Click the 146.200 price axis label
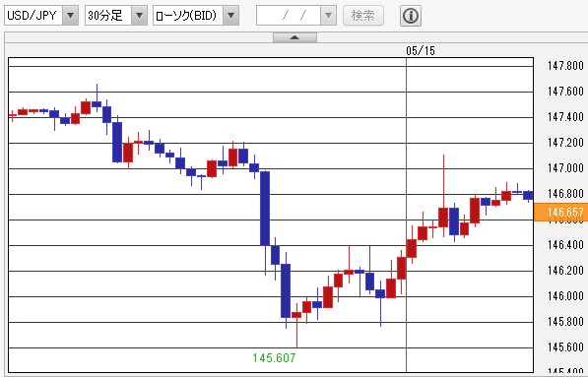Screen dimensions: 588x377 point(565,271)
